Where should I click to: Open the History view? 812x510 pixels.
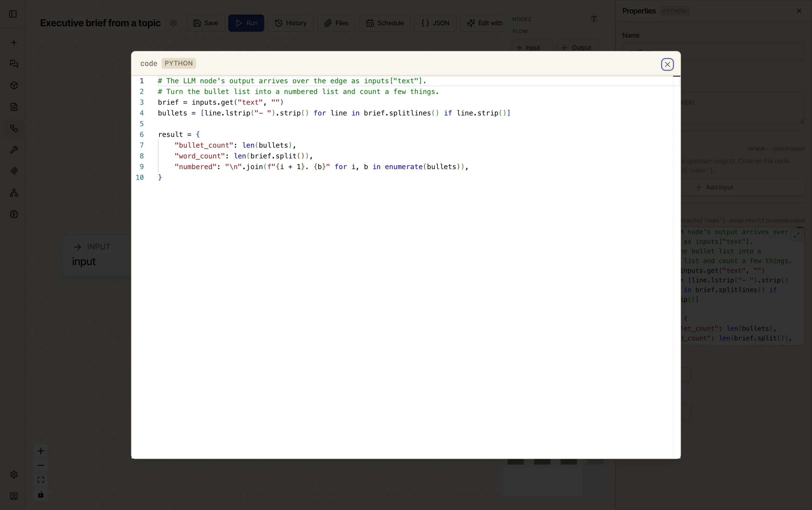pos(290,23)
